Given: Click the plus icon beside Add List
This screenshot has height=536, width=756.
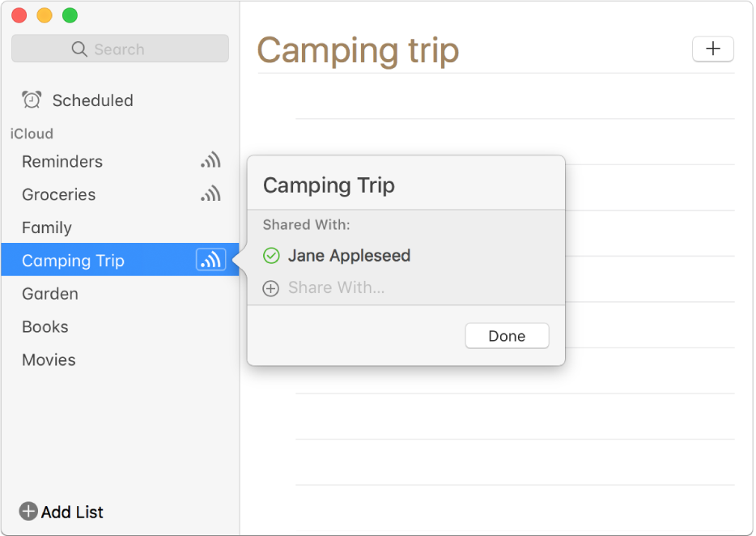Looking at the screenshot, I should (x=28, y=511).
